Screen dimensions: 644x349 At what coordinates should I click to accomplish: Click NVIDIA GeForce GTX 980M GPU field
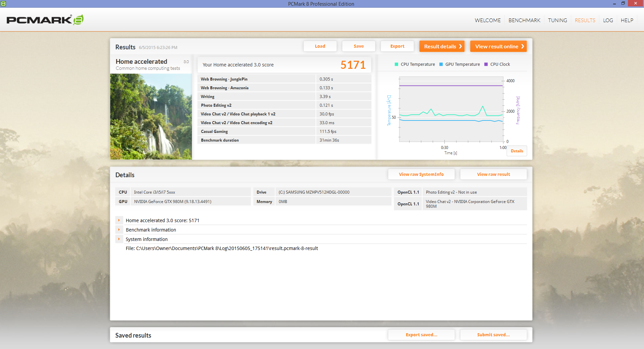[191, 202]
